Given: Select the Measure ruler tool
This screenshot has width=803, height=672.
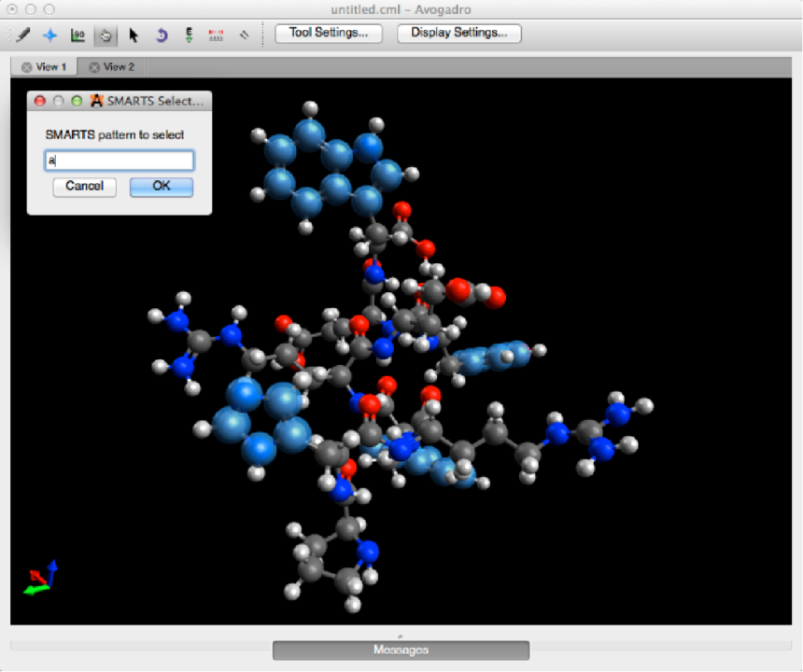Looking at the screenshot, I should tap(217, 35).
